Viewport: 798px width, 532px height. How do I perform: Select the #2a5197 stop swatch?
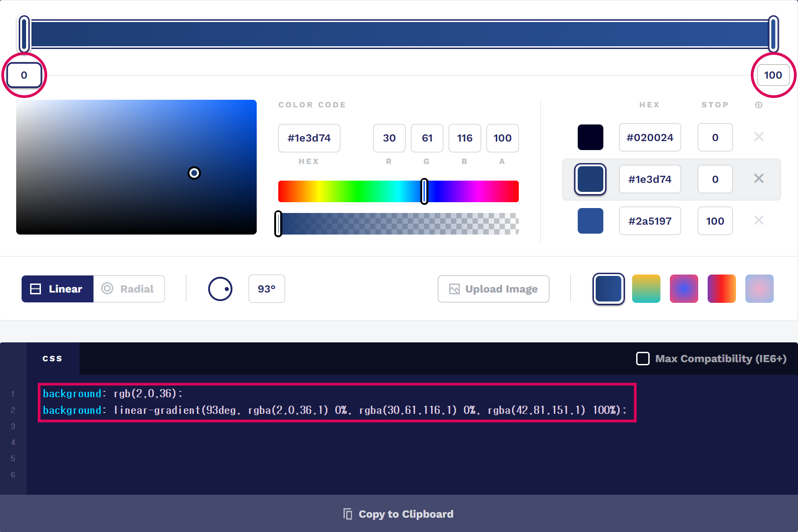(590, 221)
